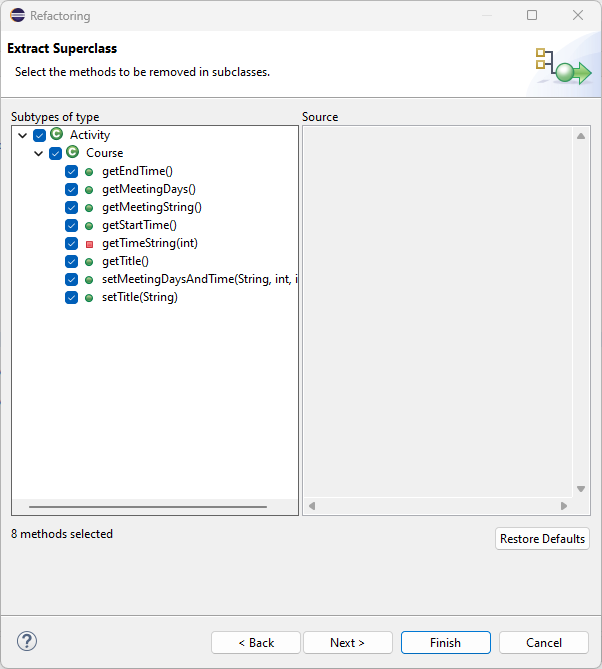This screenshot has width=602, height=669.
Task: Select the getMeetingString() tree row
Action: click(152, 207)
